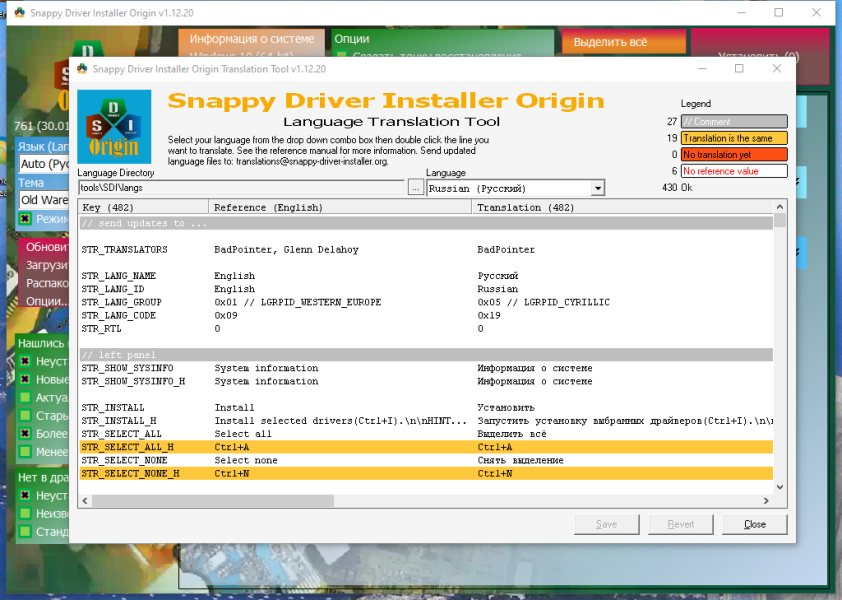The width and height of the screenshot is (842, 600).
Task: Click the Reference (English) column header
Action: 340,207
